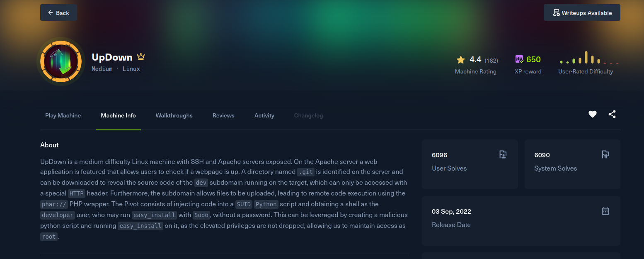Switch to the Play Machine tab
This screenshot has width=644, height=259.
point(63,115)
